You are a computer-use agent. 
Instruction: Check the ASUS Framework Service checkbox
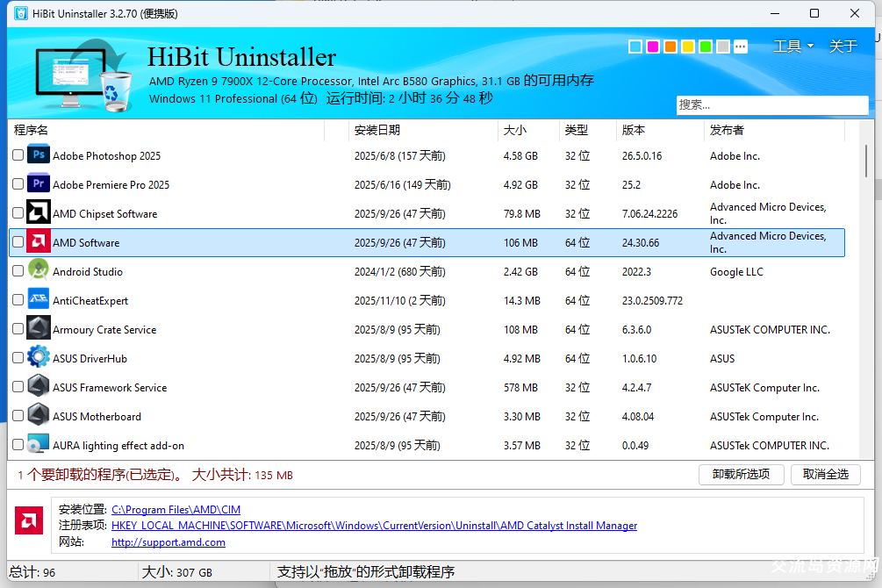(x=18, y=386)
